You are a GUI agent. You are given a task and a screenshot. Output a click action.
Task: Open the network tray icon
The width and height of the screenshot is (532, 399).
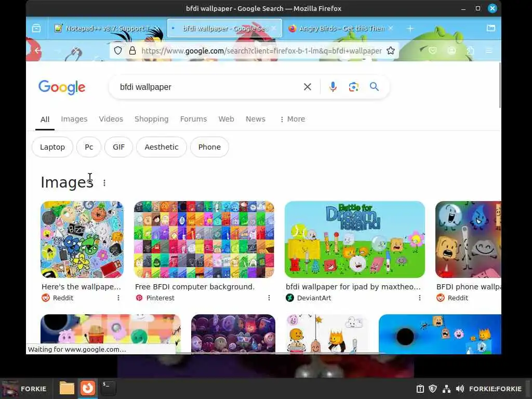click(x=446, y=389)
